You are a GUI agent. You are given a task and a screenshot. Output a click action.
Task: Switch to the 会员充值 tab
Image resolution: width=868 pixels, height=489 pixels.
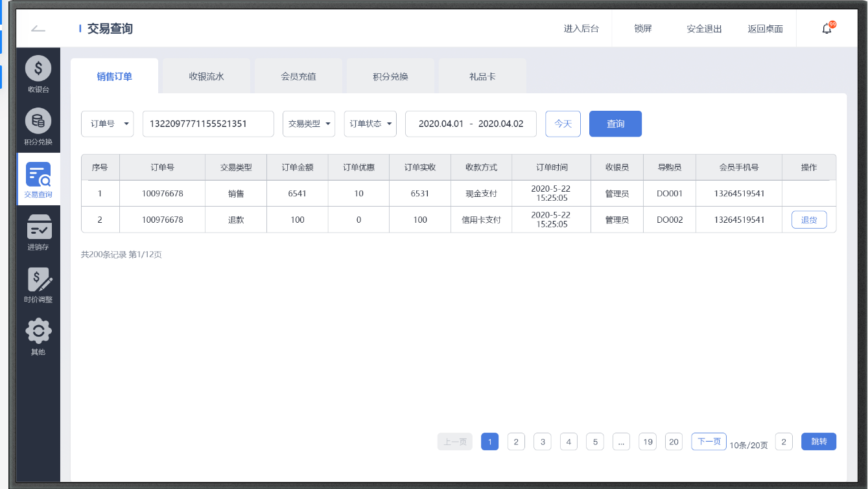(x=298, y=76)
